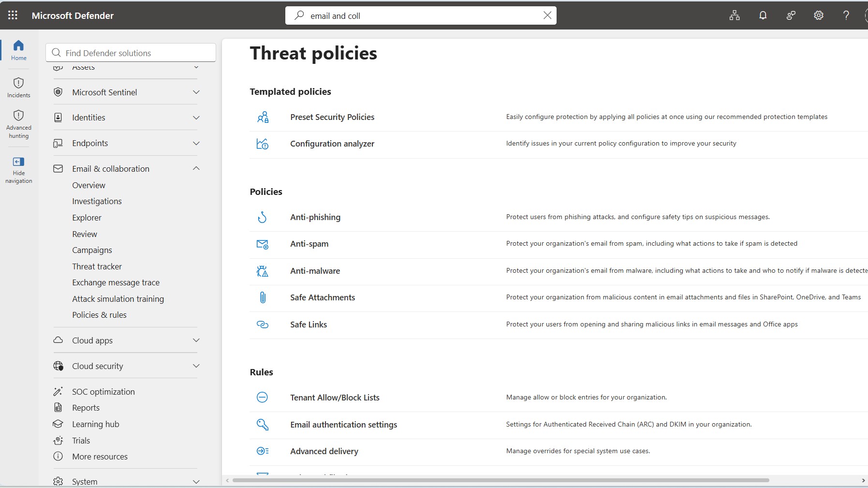The image size is (868, 488).
Task: Open Advanced hunting in left rail
Action: (19, 124)
